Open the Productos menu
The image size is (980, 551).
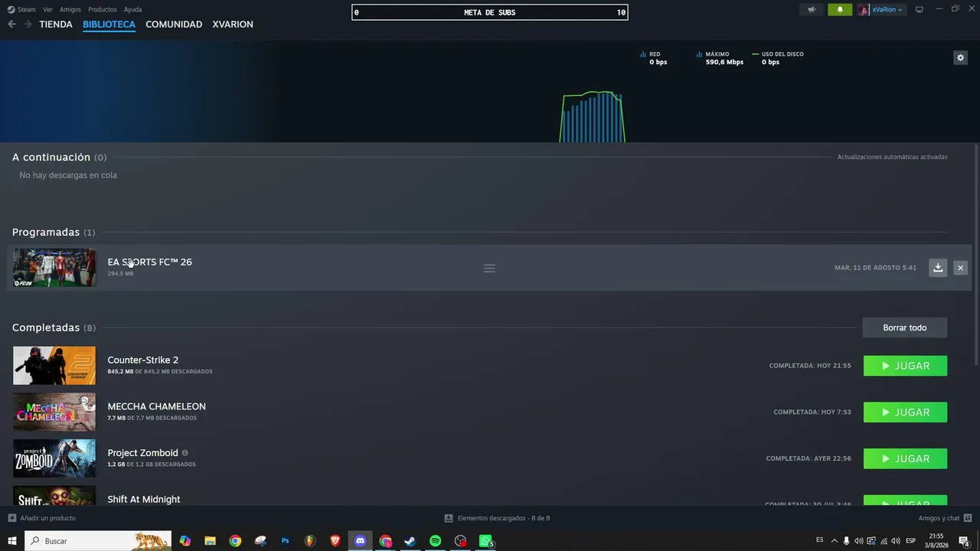103,10
